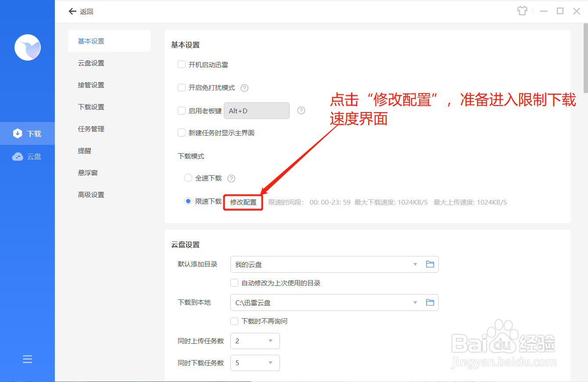Click the back arrow to return
Image resolution: width=588 pixels, height=382 pixels.
click(72, 11)
